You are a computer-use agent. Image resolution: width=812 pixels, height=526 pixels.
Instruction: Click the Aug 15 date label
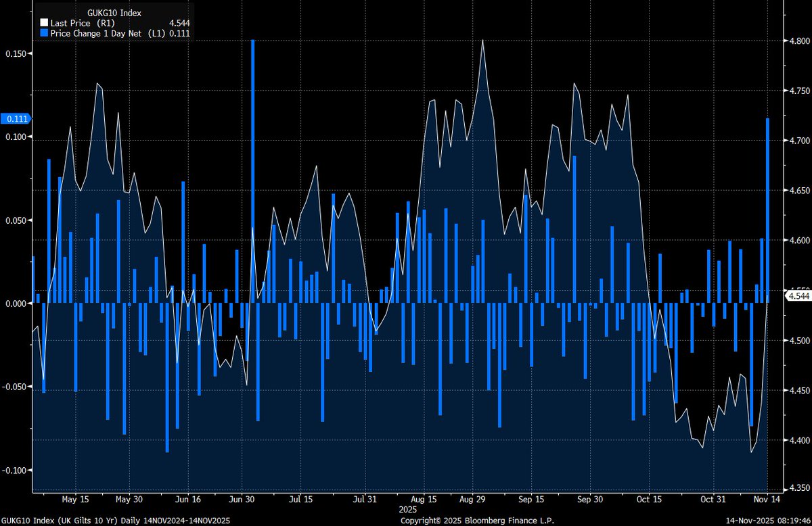(x=424, y=500)
